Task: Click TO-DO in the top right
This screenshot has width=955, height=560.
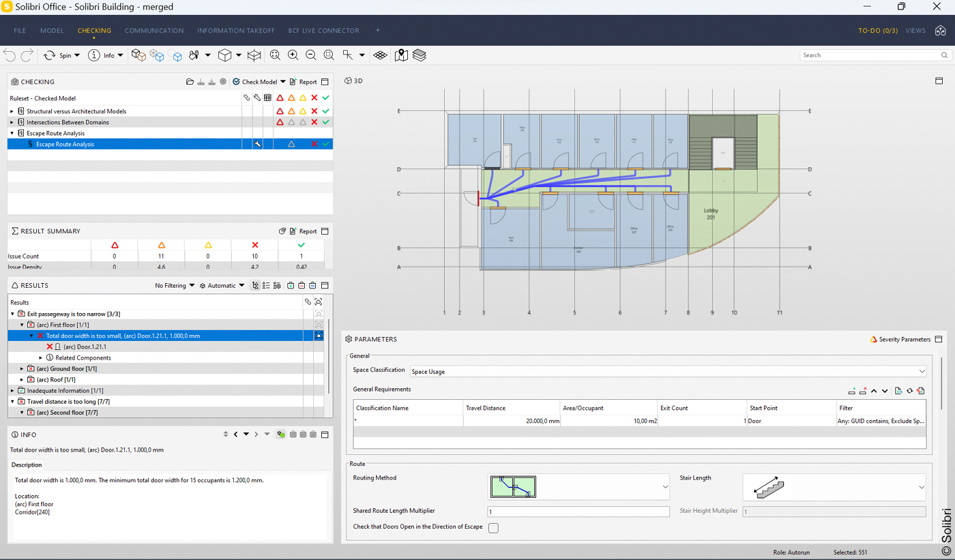Action: [878, 30]
